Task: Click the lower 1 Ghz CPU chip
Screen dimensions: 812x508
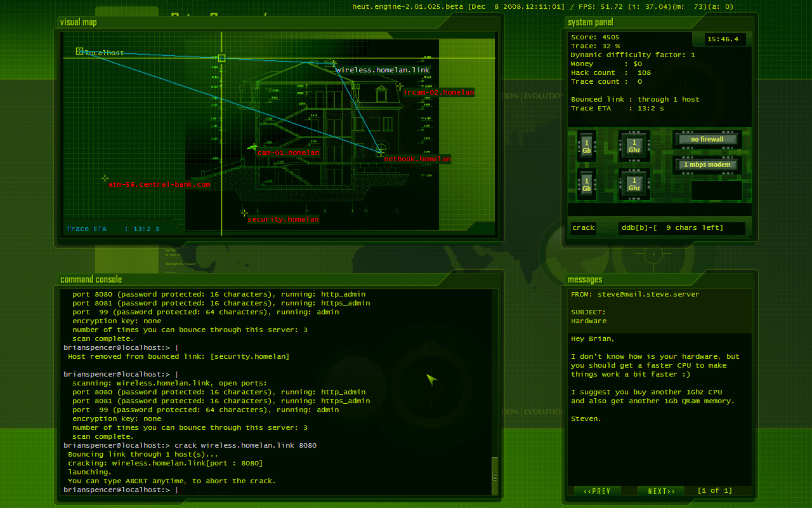Action: (634, 184)
